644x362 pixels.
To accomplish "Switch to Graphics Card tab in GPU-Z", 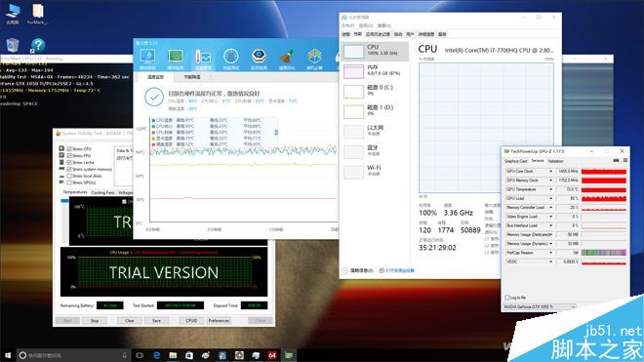I will (516, 161).
